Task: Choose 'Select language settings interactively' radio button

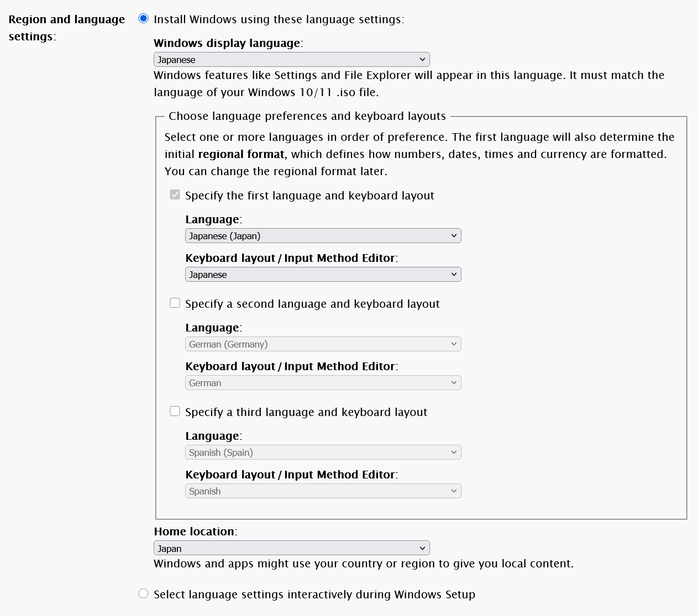Action: (x=144, y=594)
